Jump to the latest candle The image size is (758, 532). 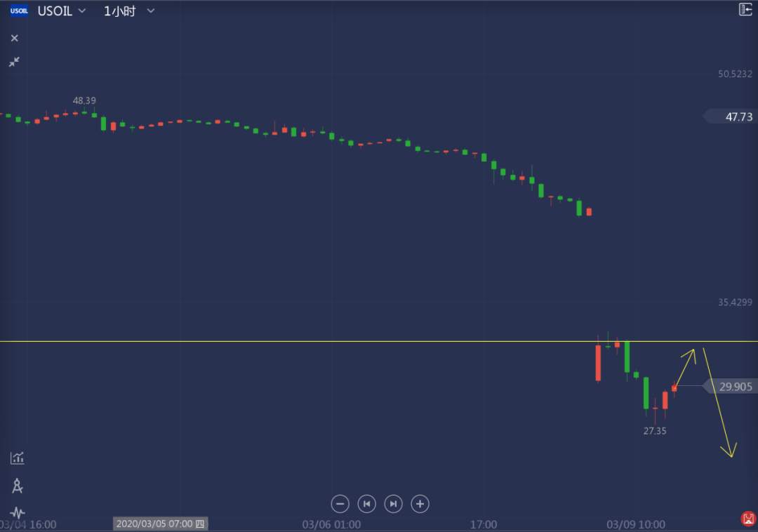point(393,504)
